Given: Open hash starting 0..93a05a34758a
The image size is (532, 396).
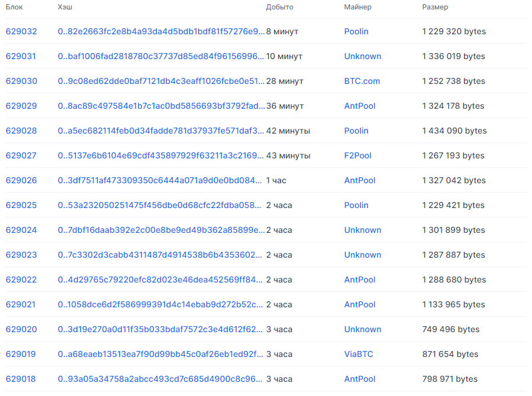Looking at the screenshot, I should [x=160, y=379].
